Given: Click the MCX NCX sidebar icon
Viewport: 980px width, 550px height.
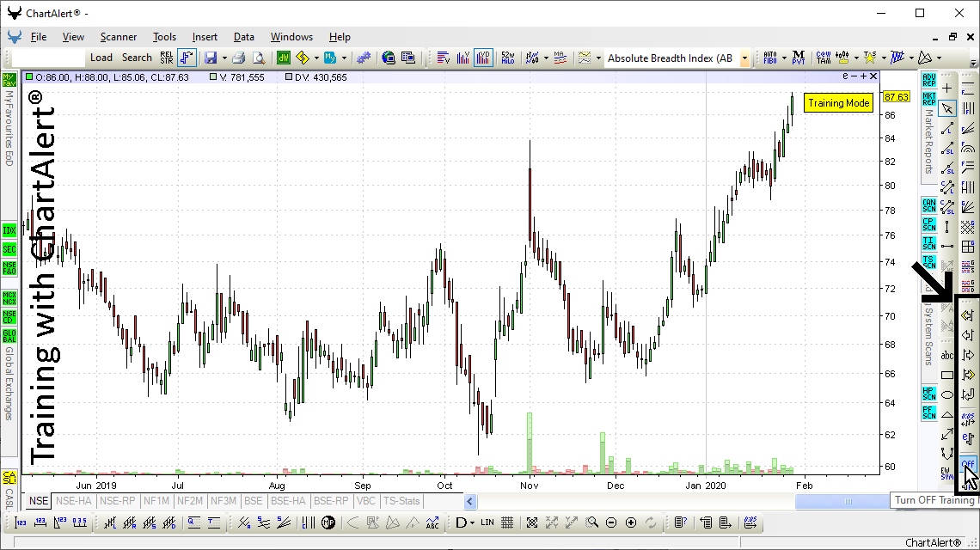Looking at the screenshot, I should point(9,297).
